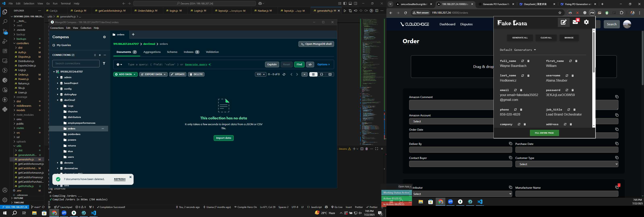Bookmark this page with the star icon
Viewport: 644px width, 217px height.
pos(560,13)
